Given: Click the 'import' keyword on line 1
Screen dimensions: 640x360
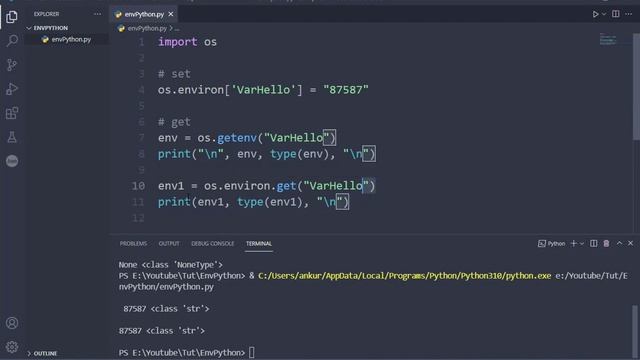Looking at the screenshot, I should click(x=178, y=42).
